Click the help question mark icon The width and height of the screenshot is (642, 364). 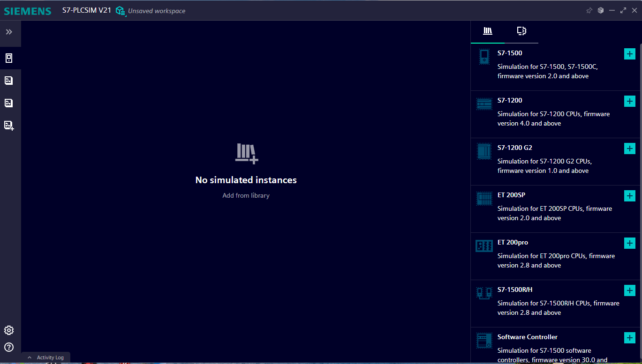(9, 347)
